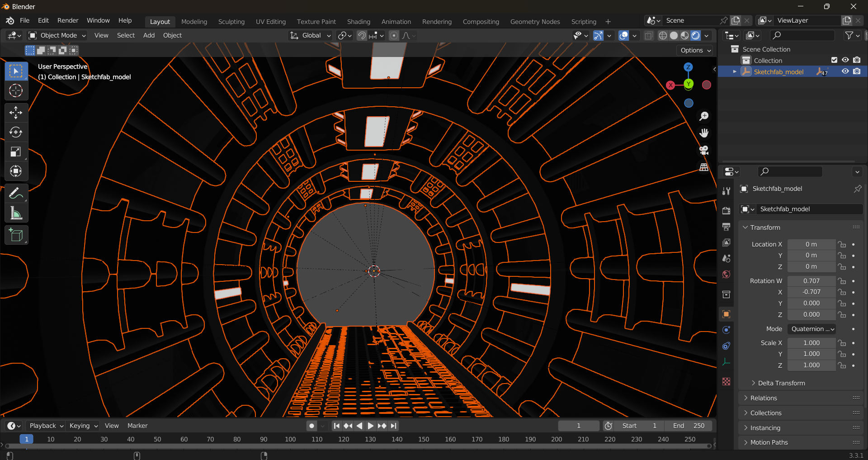Viewport: 868px width, 460px height.
Task: Click the outliner search field
Action: point(802,35)
